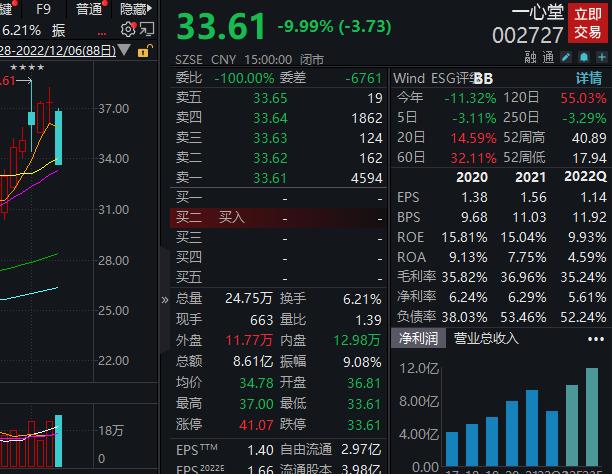Click the 融 margin trading tag
612x474 pixels.
pyautogui.click(x=530, y=58)
